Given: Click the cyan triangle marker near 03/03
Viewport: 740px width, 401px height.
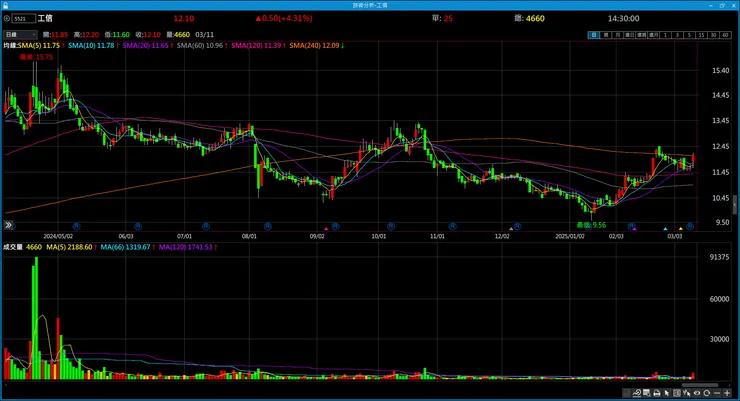Looking at the screenshot, I should click(665, 229).
